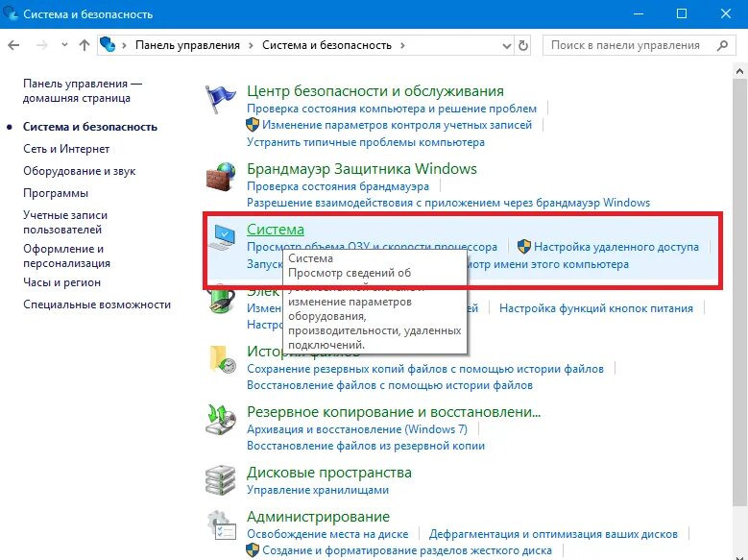Open recent locations dropdown arrow
Image resolution: width=748 pixels, height=560 pixels.
coord(64,45)
